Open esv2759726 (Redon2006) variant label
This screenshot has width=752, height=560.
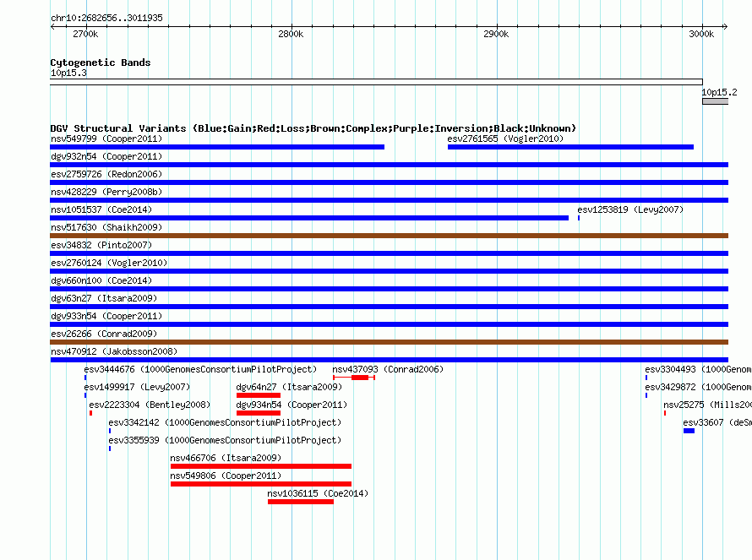106,174
